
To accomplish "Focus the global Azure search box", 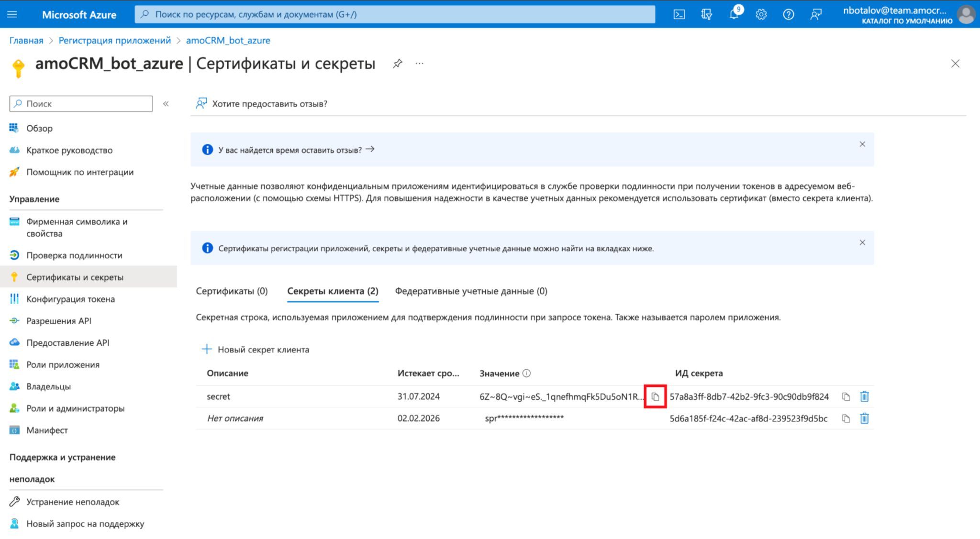I will (x=395, y=14).
